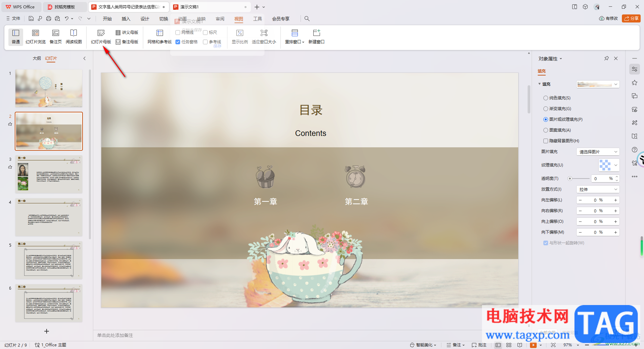The width and height of the screenshot is (644, 349).
Task: Start slideshow from status bar play button
Action: [533, 345]
